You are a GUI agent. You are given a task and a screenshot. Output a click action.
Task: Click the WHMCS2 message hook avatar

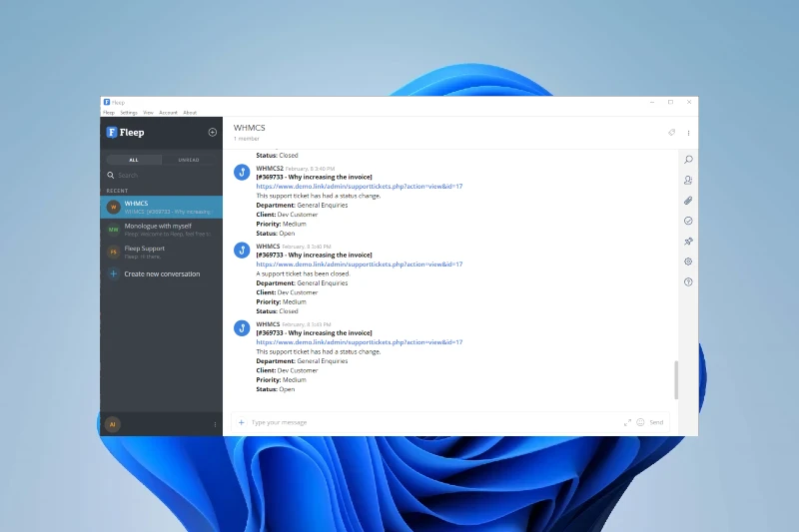[242, 172]
